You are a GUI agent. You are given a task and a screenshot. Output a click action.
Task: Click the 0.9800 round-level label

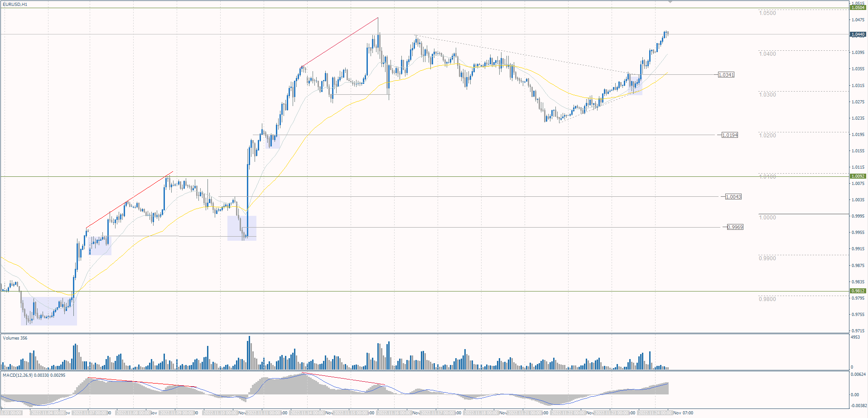click(767, 299)
